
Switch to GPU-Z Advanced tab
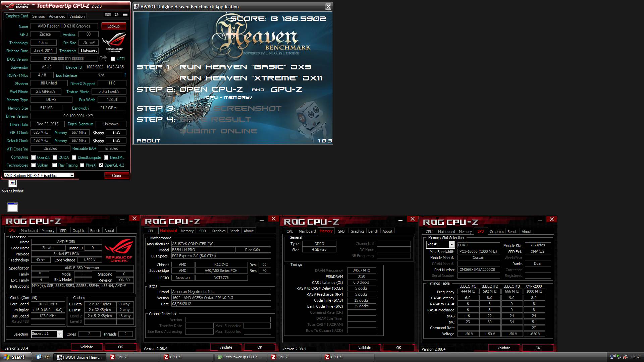[x=57, y=16]
